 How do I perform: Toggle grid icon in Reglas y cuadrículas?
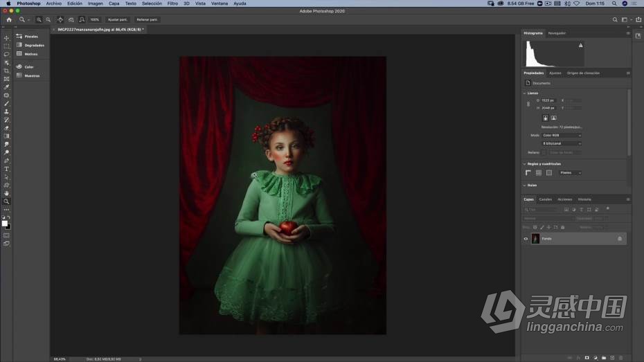539,173
